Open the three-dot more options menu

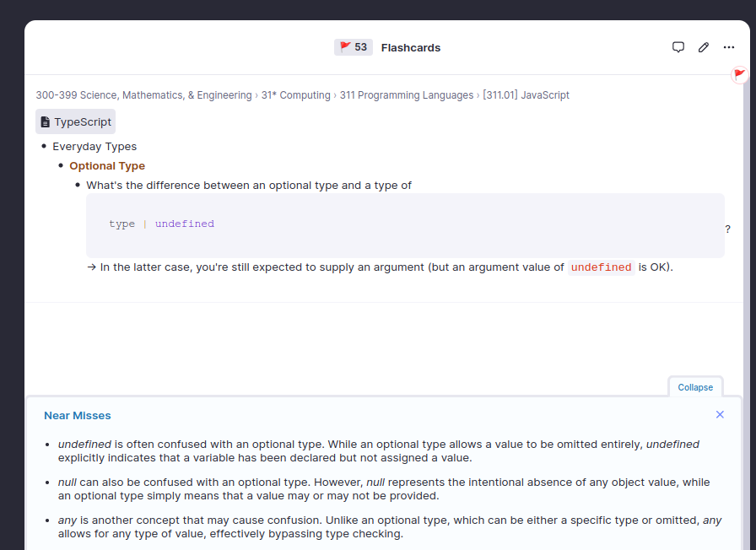[x=729, y=47]
